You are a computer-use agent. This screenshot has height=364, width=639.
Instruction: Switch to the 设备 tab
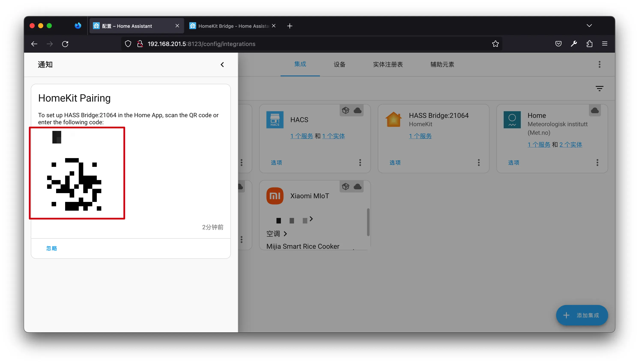(x=339, y=65)
